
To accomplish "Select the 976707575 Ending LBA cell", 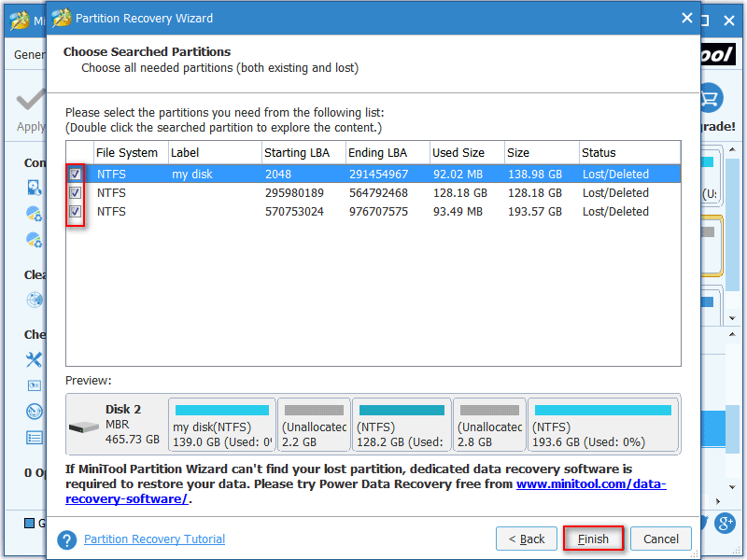I will coord(379,212).
